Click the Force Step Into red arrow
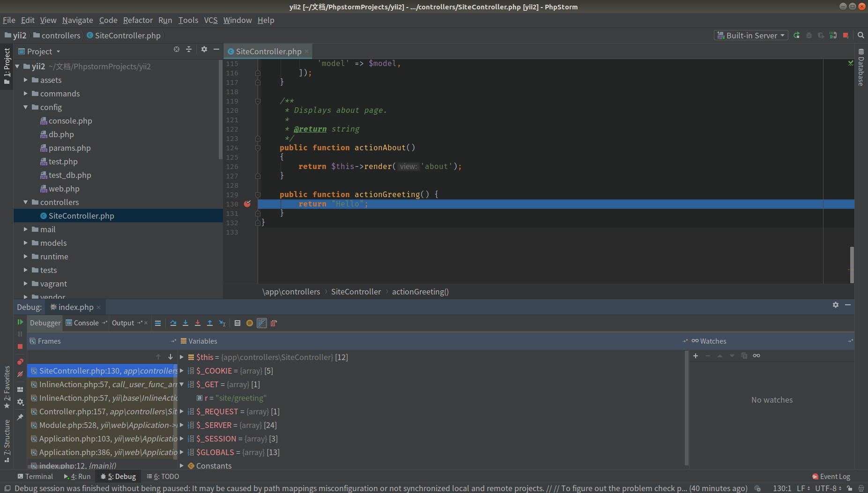The image size is (868, 493). click(x=198, y=323)
